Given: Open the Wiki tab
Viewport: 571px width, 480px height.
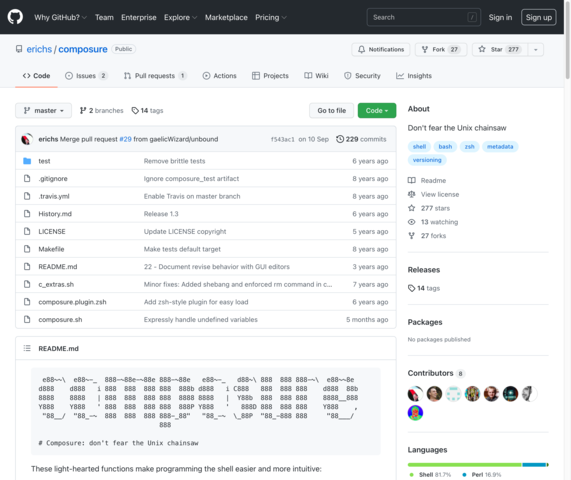Looking at the screenshot, I should pos(316,76).
